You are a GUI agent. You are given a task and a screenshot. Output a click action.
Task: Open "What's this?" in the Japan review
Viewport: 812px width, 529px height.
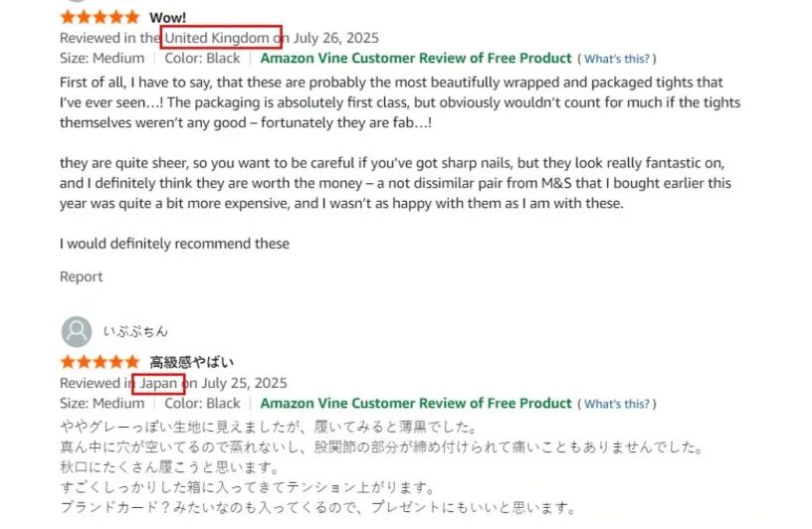tap(617, 404)
